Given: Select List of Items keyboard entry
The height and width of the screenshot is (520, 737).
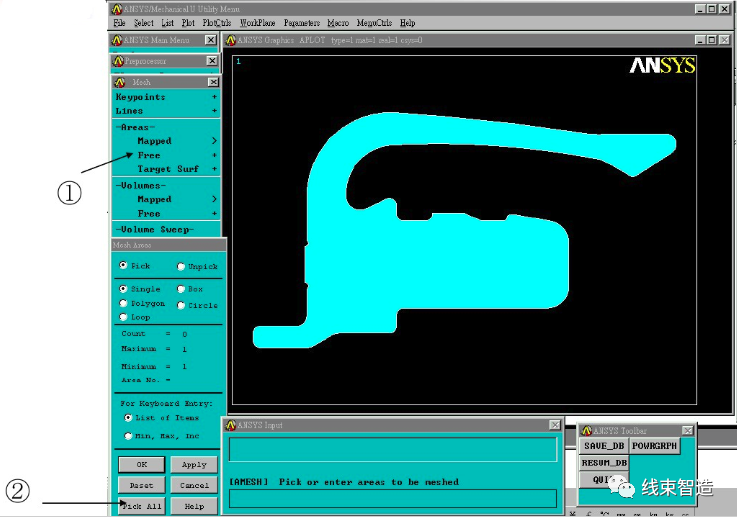Looking at the screenshot, I should (x=128, y=418).
